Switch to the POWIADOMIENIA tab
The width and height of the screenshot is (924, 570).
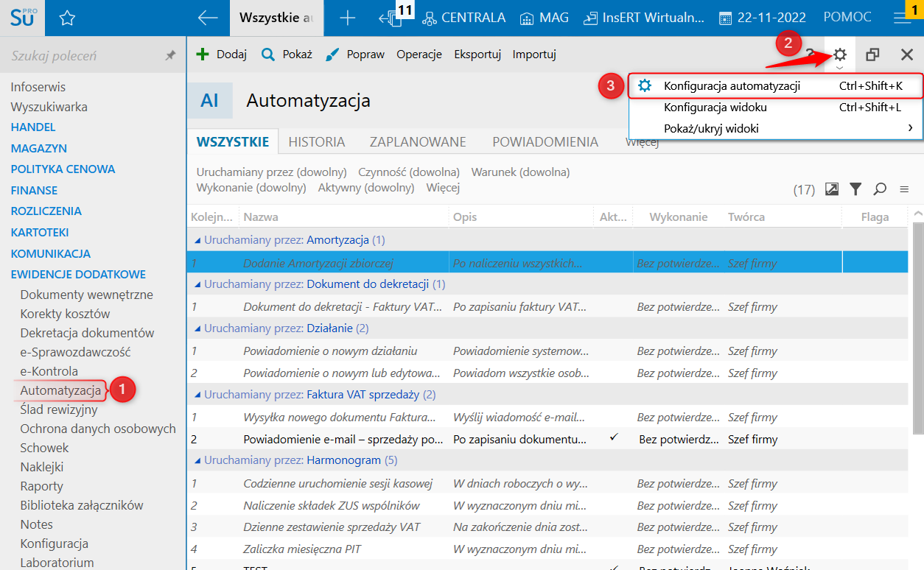(x=545, y=142)
